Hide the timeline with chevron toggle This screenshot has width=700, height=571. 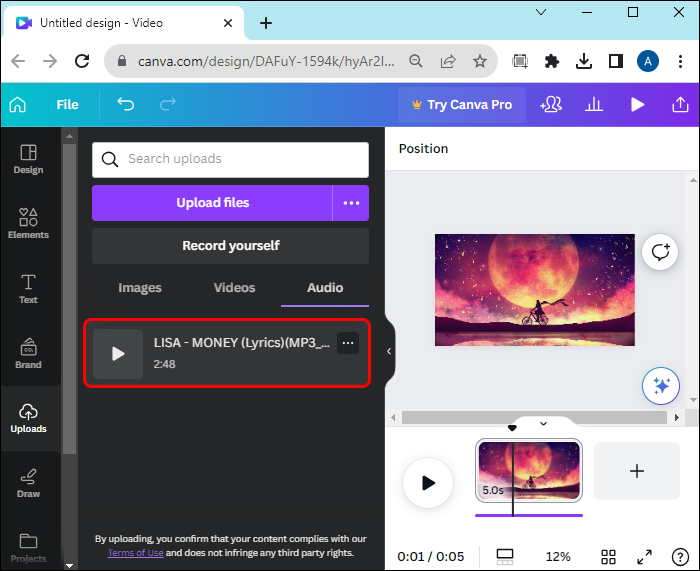pyautogui.click(x=543, y=424)
